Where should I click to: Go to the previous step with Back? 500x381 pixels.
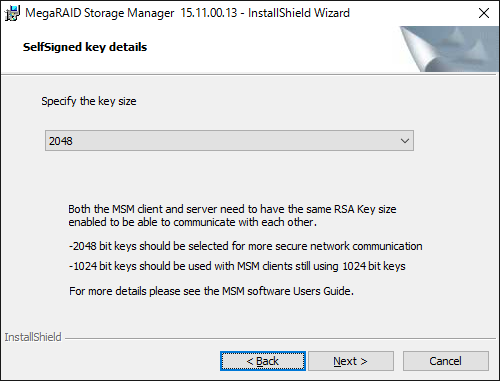click(263, 361)
